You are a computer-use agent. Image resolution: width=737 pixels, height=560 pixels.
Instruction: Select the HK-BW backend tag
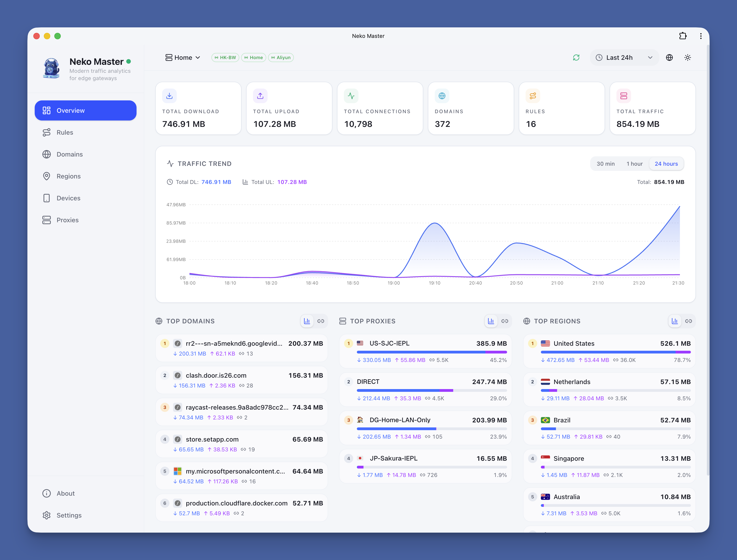(225, 58)
